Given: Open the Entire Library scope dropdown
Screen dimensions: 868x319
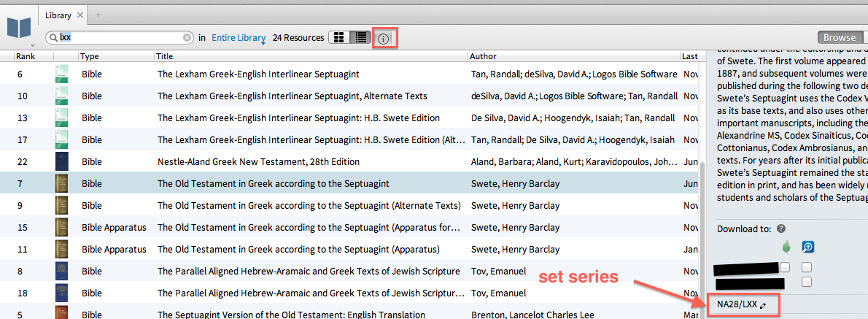Looking at the screenshot, I should pyautogui.click(x=239, y=38).
